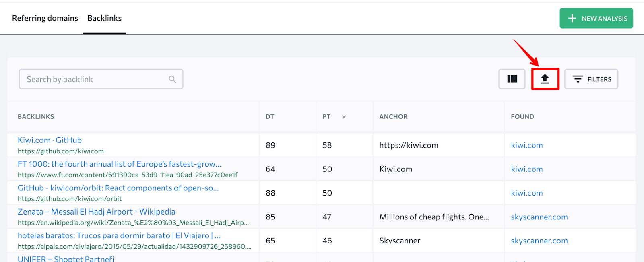The image size is (644, 262).
Task: Click DT value 65
Action: coord(270,241)
